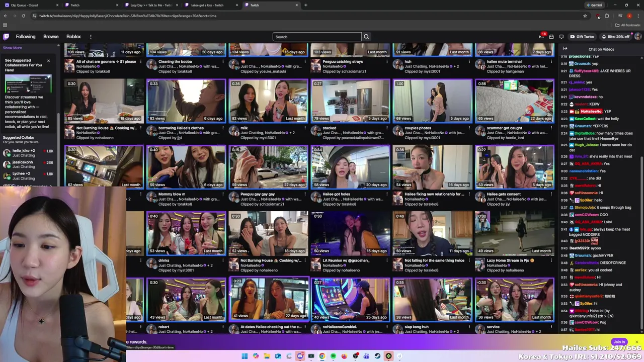Open options for 'Cleaning the booba' clip
644x362 pixels.
(x=223, y=61)
